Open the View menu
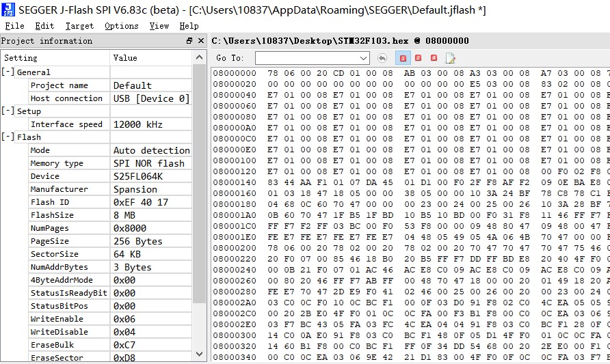 tap(159, 26)
